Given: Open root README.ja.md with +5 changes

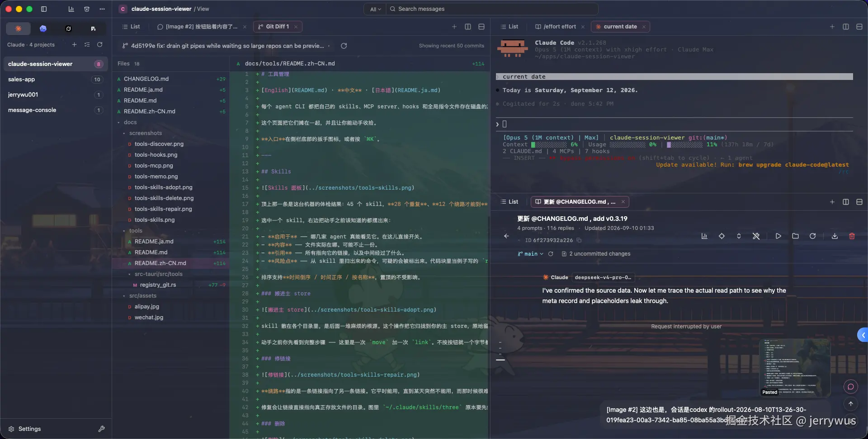Looking at the screenshot, I should pos(171,90).
